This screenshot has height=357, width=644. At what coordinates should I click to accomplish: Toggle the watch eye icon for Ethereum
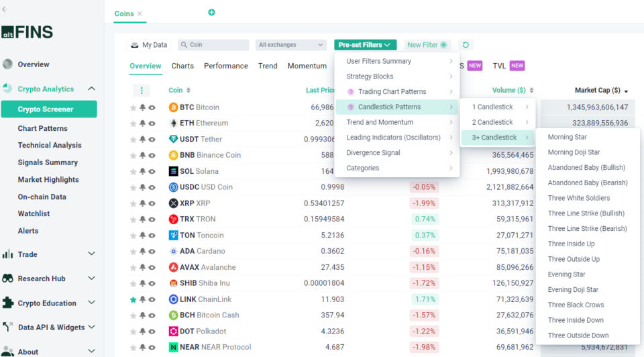click(x=152, y=123)
